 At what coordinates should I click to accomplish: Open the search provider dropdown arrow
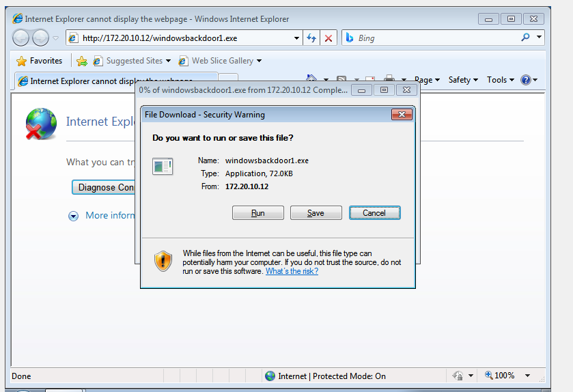[539, 38]
